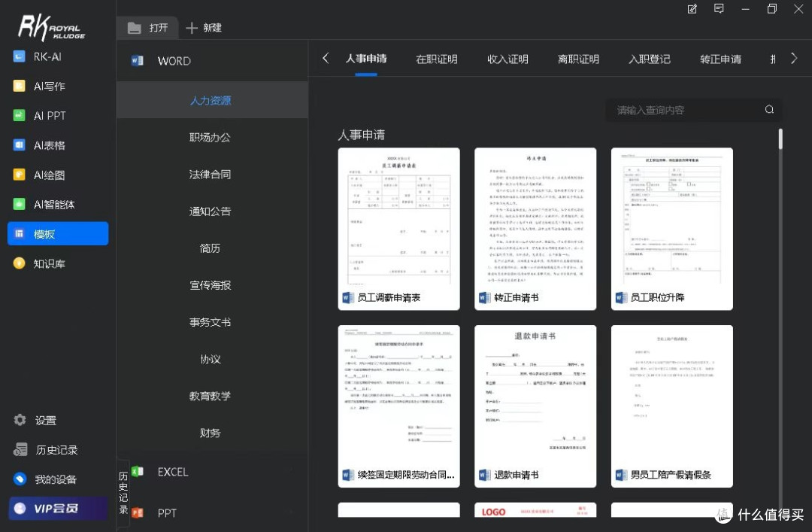Select the 模板 sidebar item
This screenshot has height=532, width=812.
point(58,233)
